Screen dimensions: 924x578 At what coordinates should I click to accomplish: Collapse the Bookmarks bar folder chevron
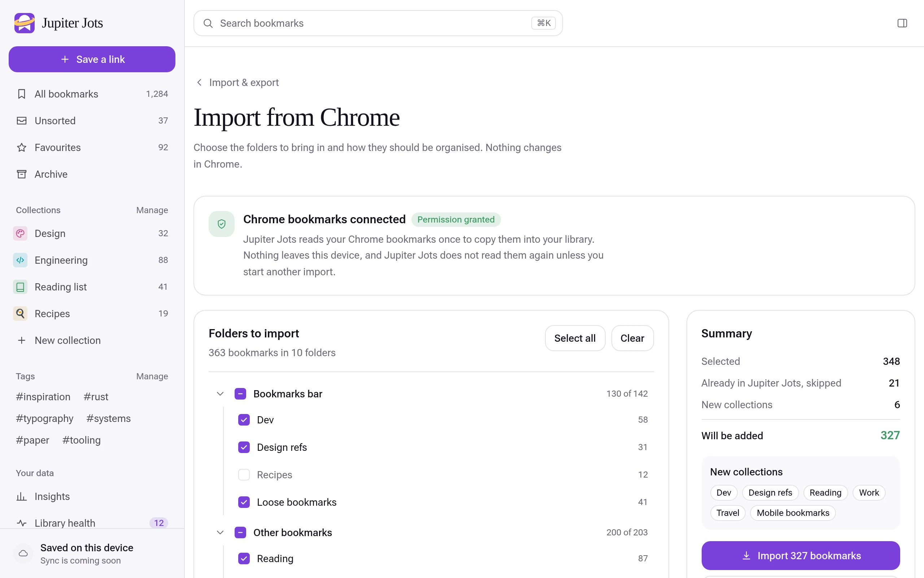click(220, 394)
